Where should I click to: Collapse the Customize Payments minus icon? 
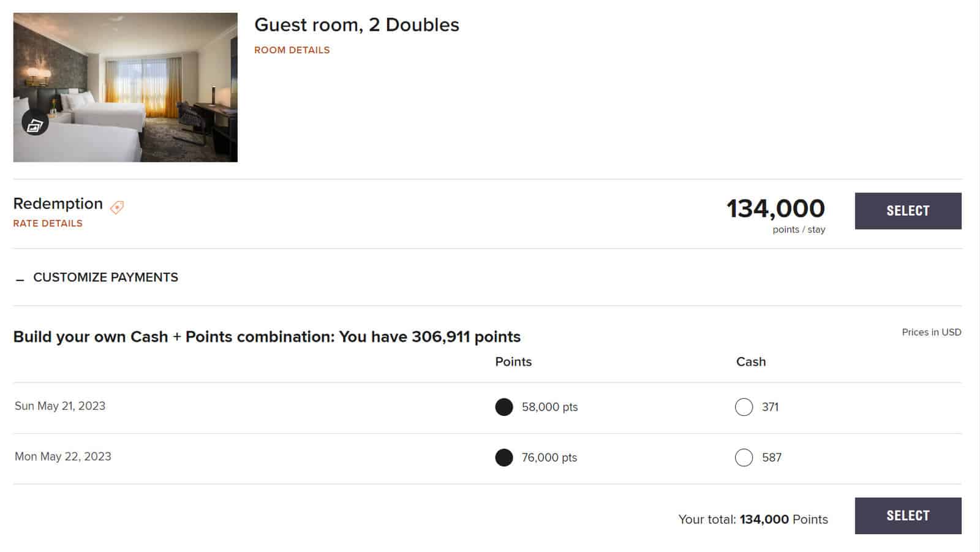(20, 279)
